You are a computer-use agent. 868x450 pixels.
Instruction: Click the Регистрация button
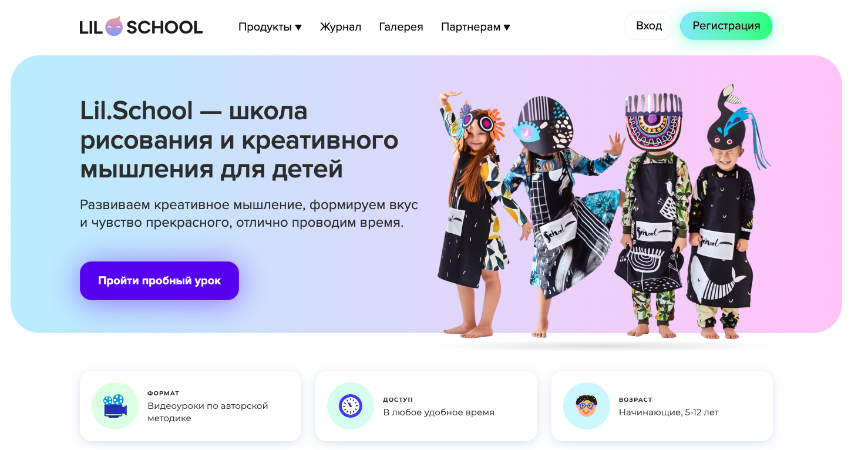coord(726,26)
